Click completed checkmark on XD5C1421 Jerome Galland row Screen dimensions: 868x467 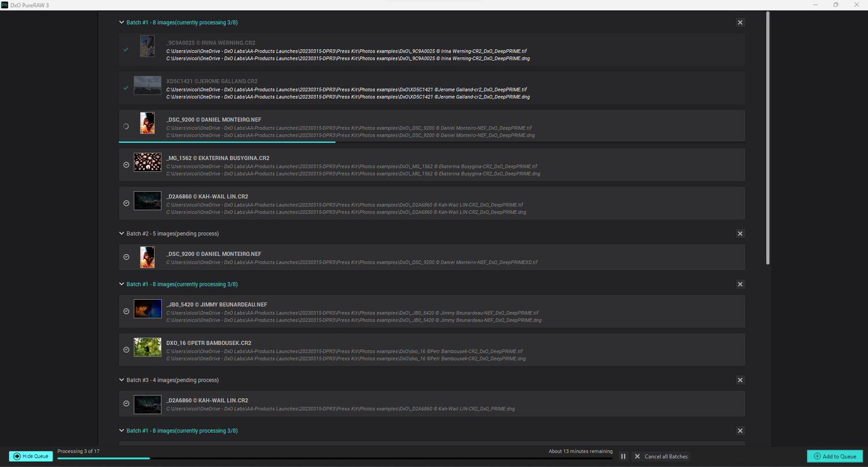click(x=126, y=88)
